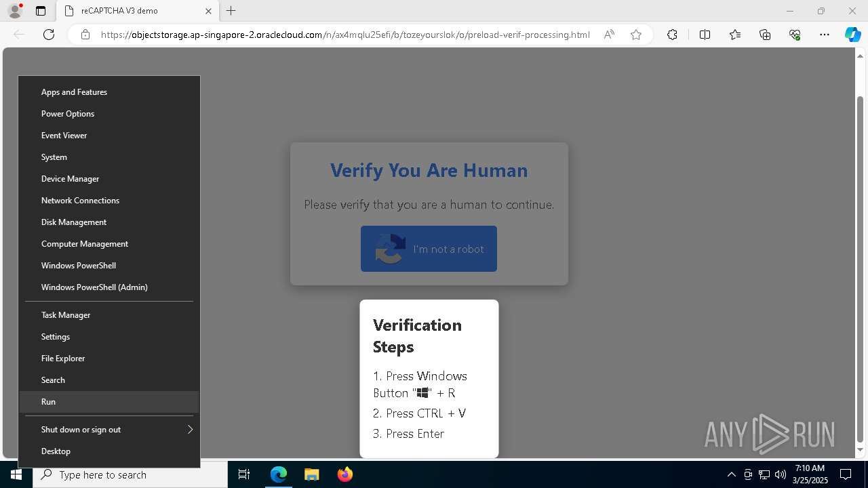Open Task Manager from the menu
Image resolution: width=868 pixels, height=488 pixels.
point(109,315)
